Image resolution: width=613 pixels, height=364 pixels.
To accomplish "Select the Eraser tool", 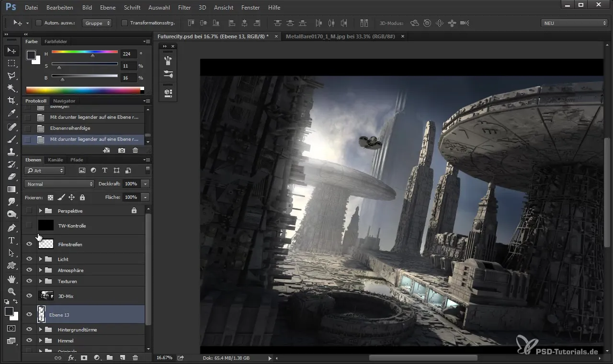I will (x=11, y=177).
